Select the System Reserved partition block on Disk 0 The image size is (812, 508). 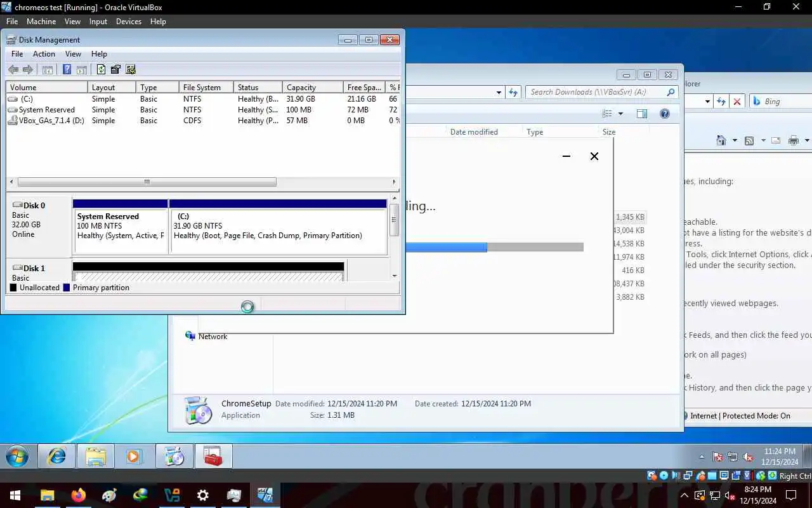click(x=121, y=227)
